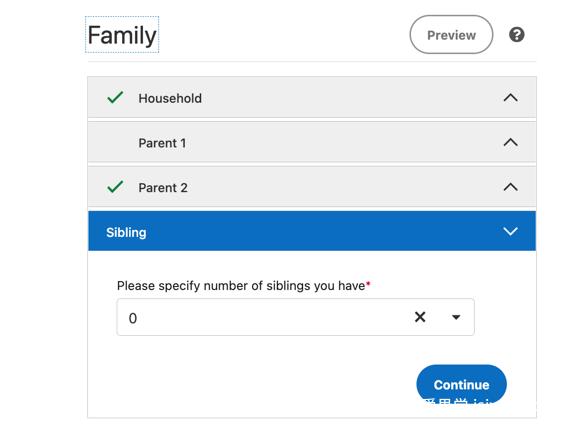Click the Preview button

click(x=451, y=35)
